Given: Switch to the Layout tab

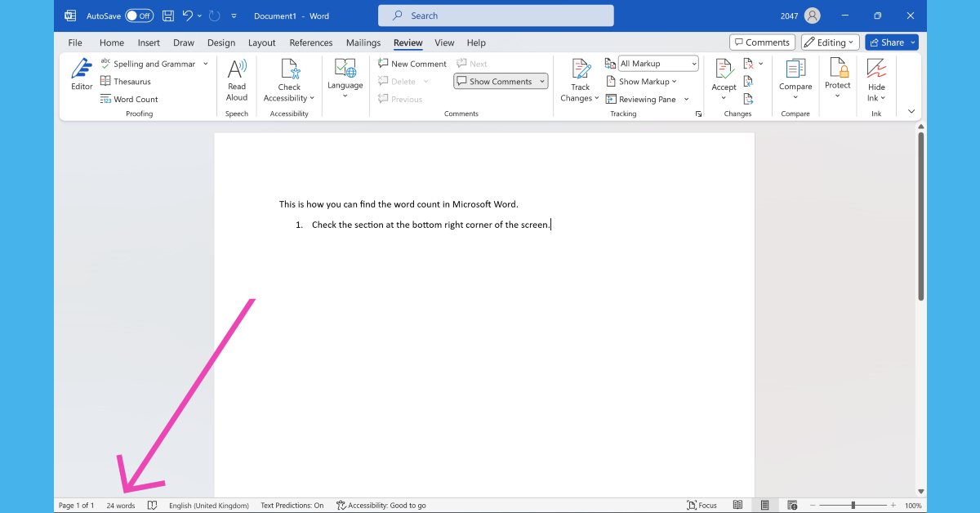Looking at the screenshot, I should point(262,42).
